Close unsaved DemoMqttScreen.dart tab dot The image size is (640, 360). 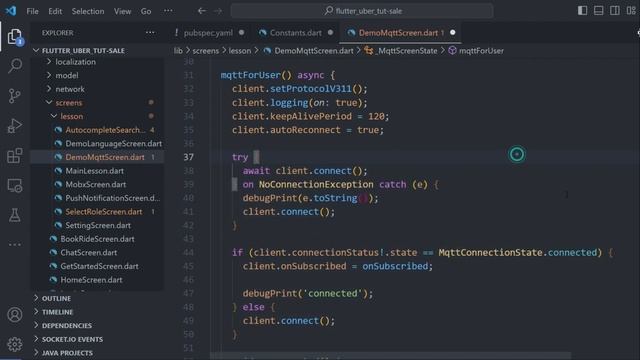click(453, 33)
